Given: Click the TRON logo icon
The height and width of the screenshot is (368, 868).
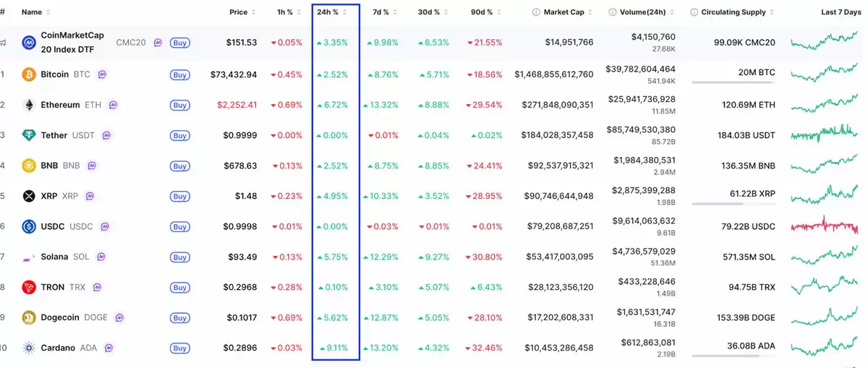Looking at the screenshot, I should pyautogui.click(x=29, y=287).
